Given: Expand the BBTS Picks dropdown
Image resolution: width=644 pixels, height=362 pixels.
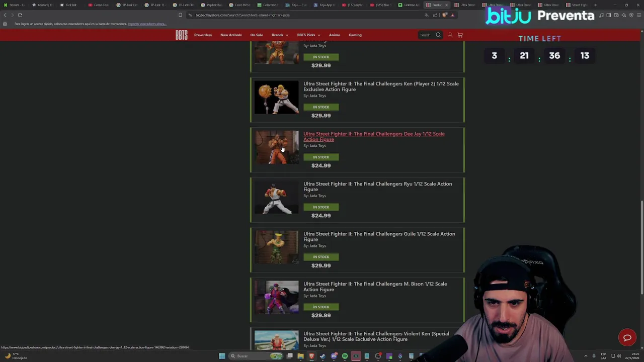Looking at the screenshot, I should click(308, 35).
